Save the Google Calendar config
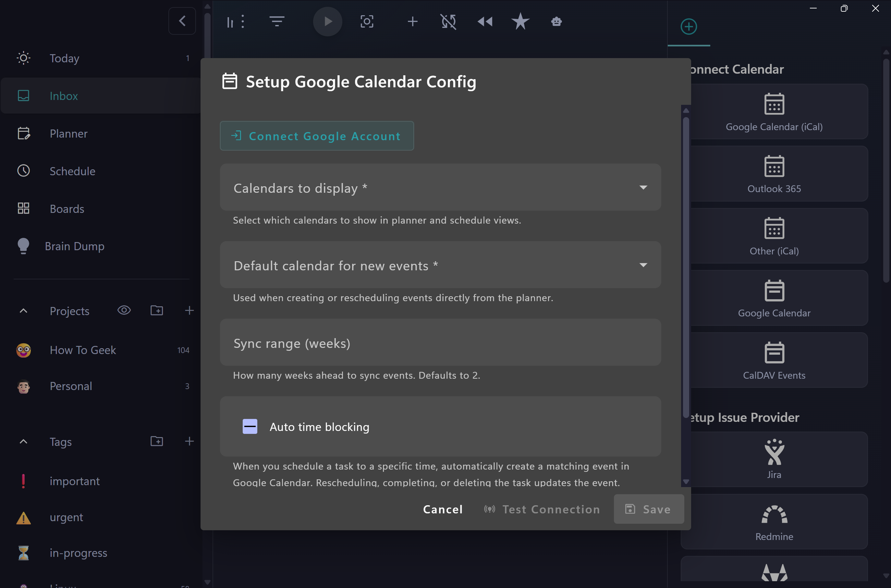 coord(649,509)
